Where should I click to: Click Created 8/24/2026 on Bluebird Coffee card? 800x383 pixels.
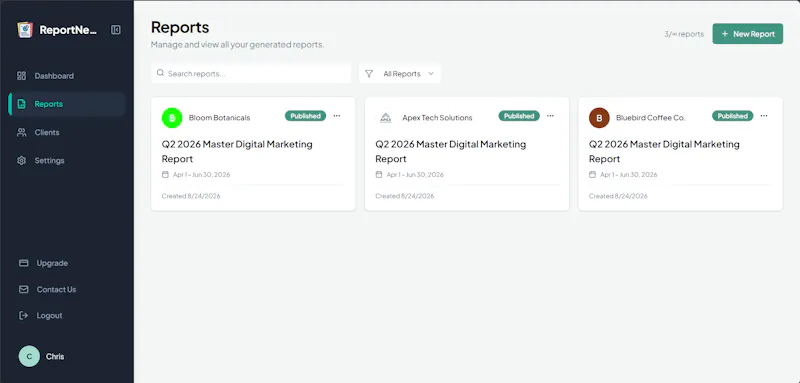(x=618, y=196)
